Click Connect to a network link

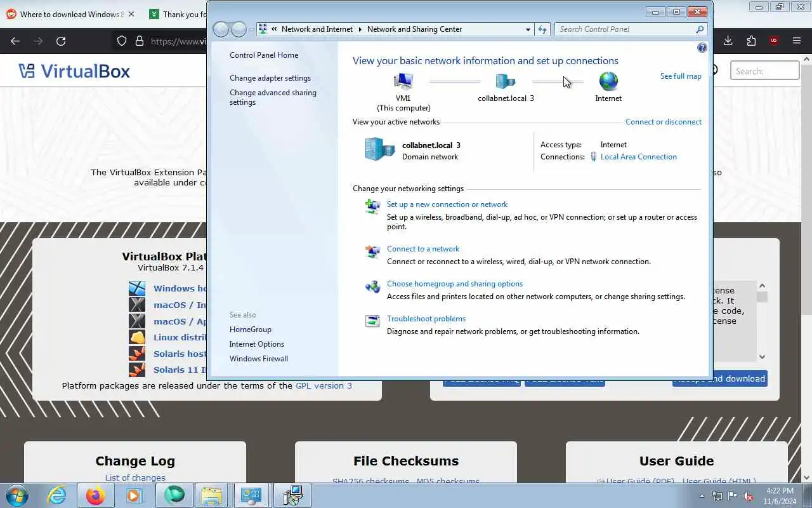tap(423, 249)
